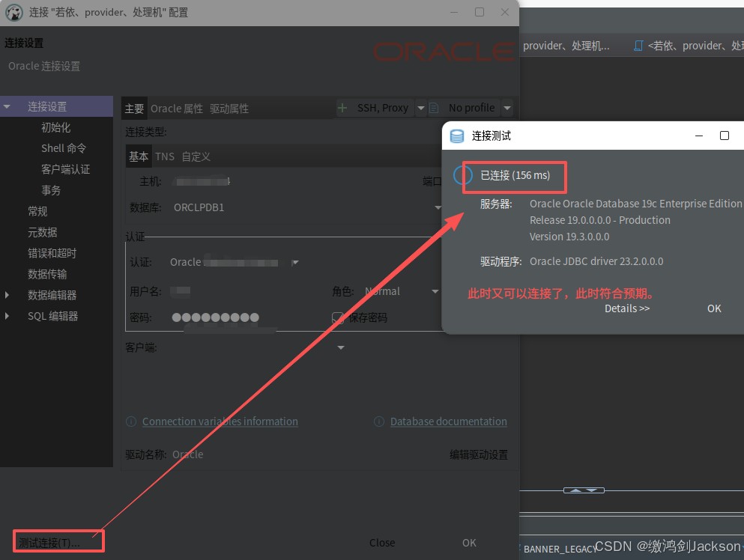Click the info icon beside Database documentation
This screenshot has height=560, width=744.
point(379,421)
